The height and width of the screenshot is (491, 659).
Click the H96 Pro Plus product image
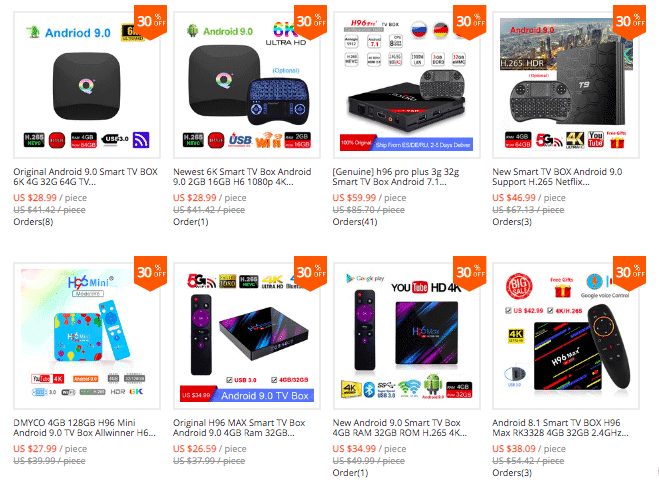(406, 85)
